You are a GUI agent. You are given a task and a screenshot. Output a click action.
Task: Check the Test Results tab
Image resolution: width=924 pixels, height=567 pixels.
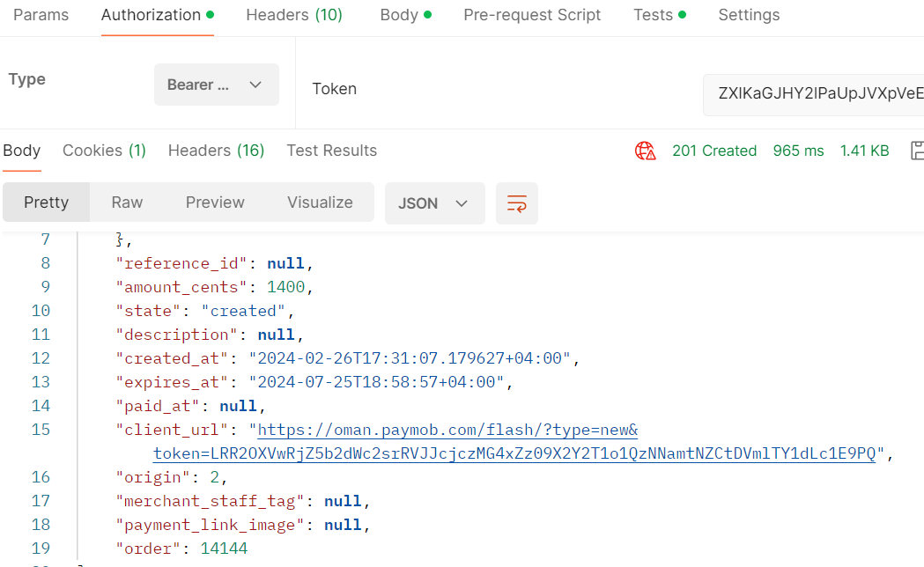(331, 151)
